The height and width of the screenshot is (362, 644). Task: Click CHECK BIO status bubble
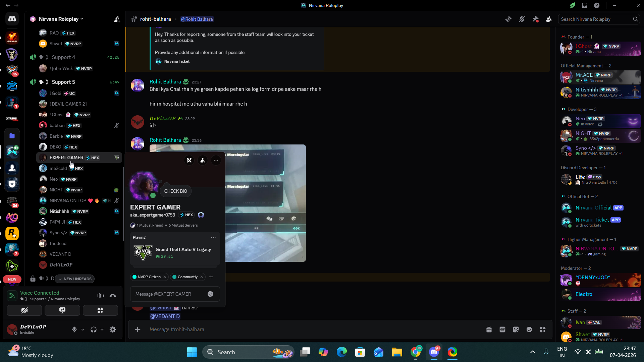[176, 191]
